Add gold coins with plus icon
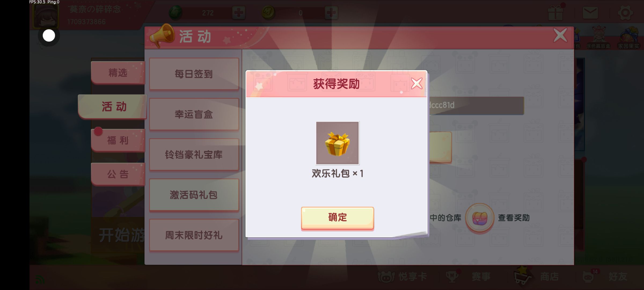This screenshot has height=290, width=644. tap(331, 13)
